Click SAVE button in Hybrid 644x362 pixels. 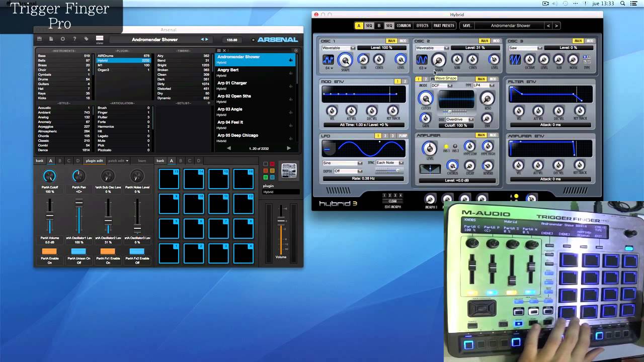[467, 26]
